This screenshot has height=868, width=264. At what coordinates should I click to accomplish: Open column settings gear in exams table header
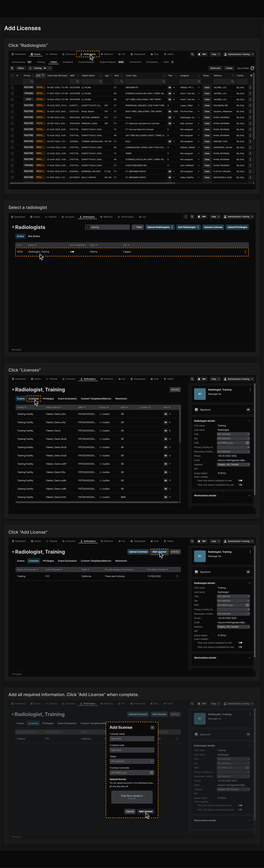(251, 76)
